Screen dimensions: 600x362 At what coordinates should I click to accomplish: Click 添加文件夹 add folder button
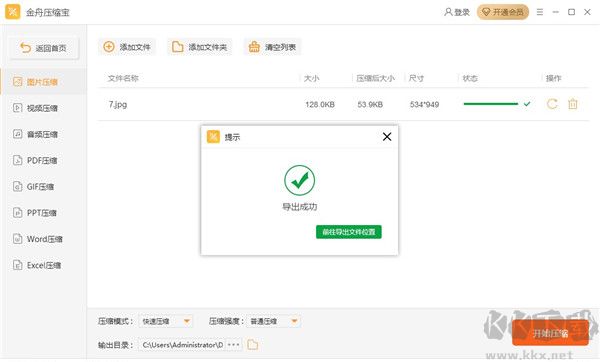[x=200, y=47]
